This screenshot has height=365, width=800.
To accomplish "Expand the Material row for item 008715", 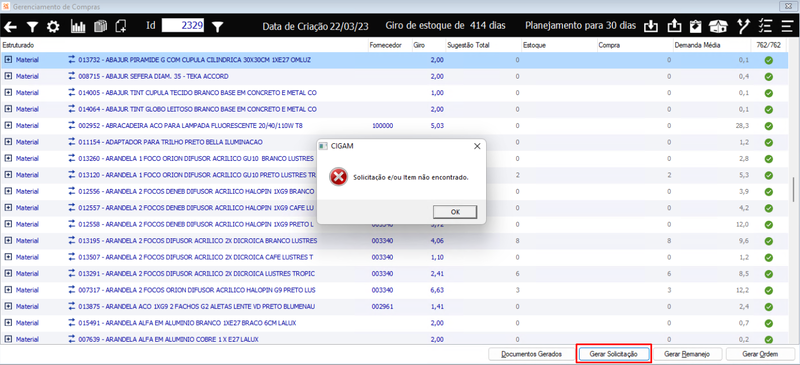I will 8,76.
